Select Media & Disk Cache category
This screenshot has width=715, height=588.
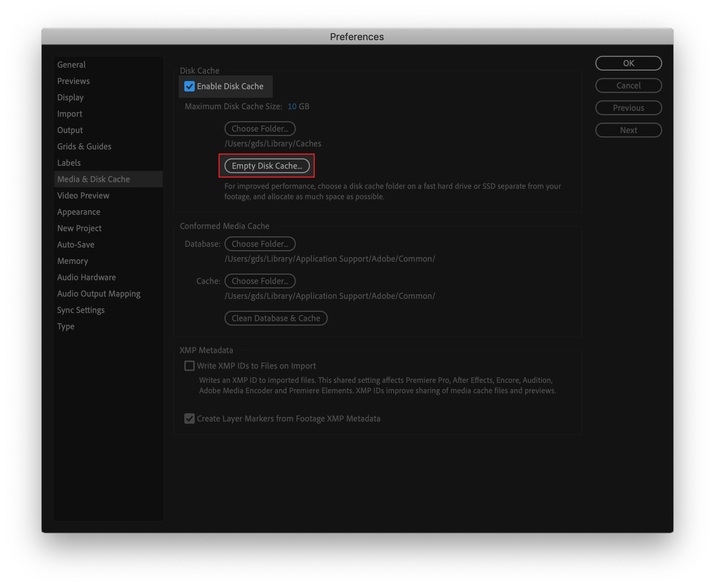coord(108,179)
